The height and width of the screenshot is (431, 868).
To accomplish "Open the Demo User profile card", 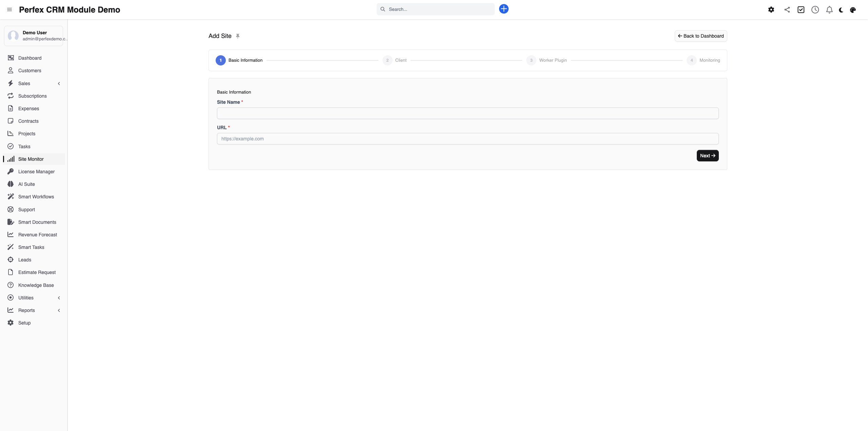I will [x=34, y=36].
